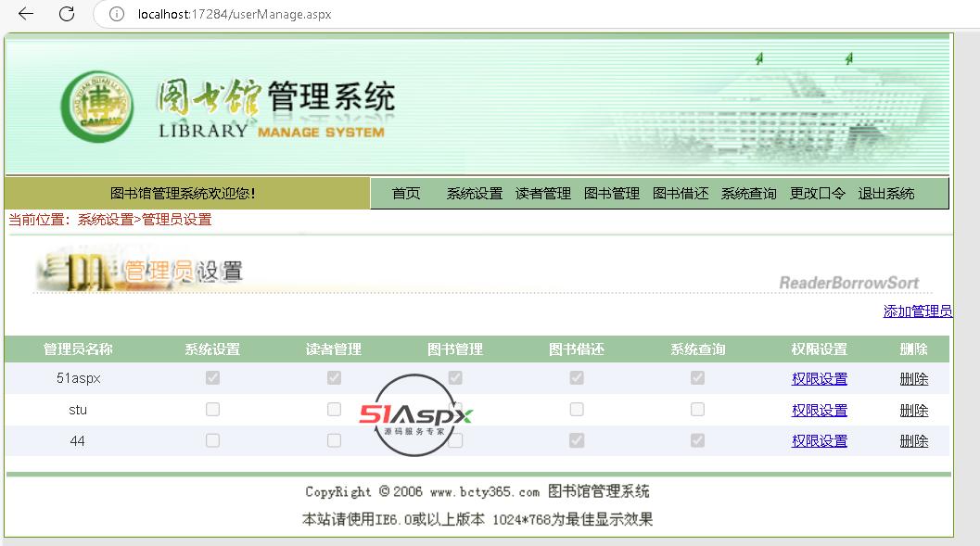Select the admin name stu
Screen dimensions: 980x546
(78, 410)
